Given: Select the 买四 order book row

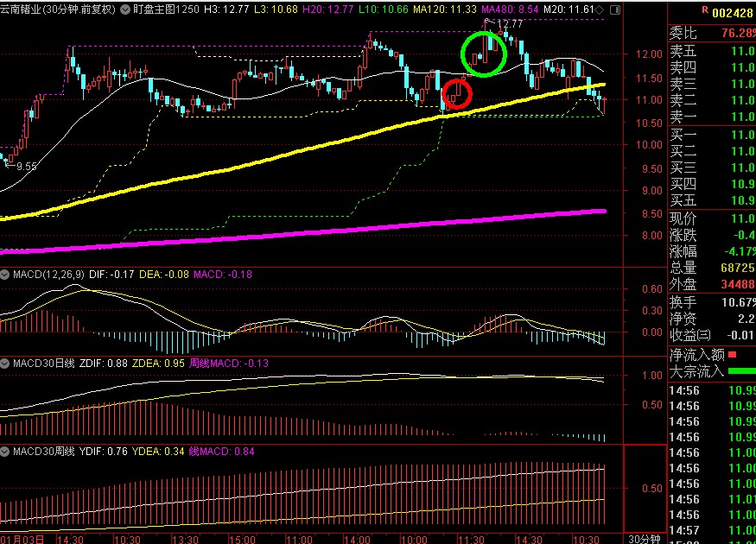Looking at the screenshot, I should (x=712, y=184).
